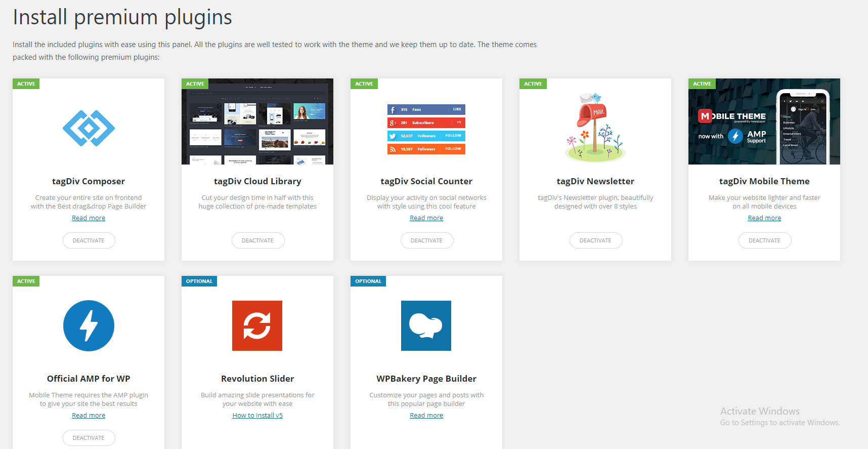The image size is (868, 449).
Task: Deactivate the tagDiv Cloud Library plugin
Action: 257,240
